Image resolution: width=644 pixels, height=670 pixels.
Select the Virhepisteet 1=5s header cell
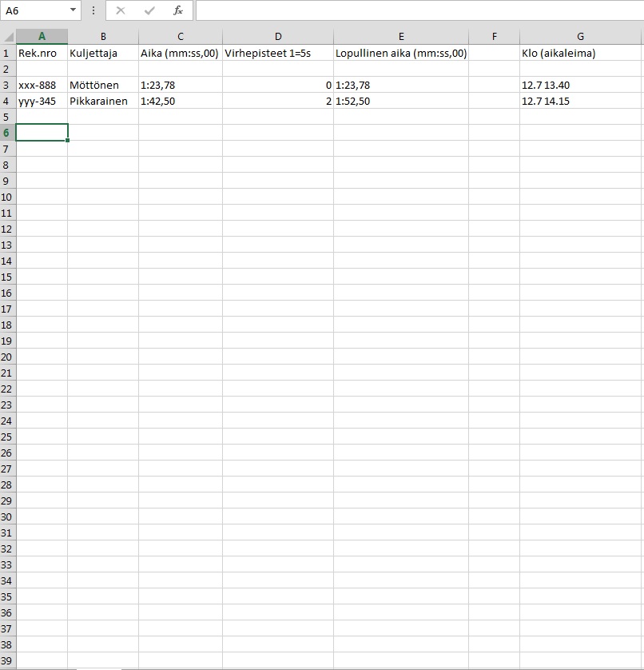[278, 53]
